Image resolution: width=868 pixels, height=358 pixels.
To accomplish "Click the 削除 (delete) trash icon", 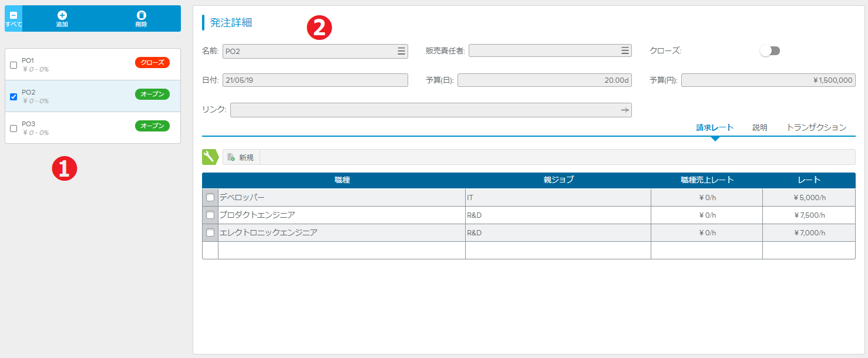I will [x=141, y=15].
